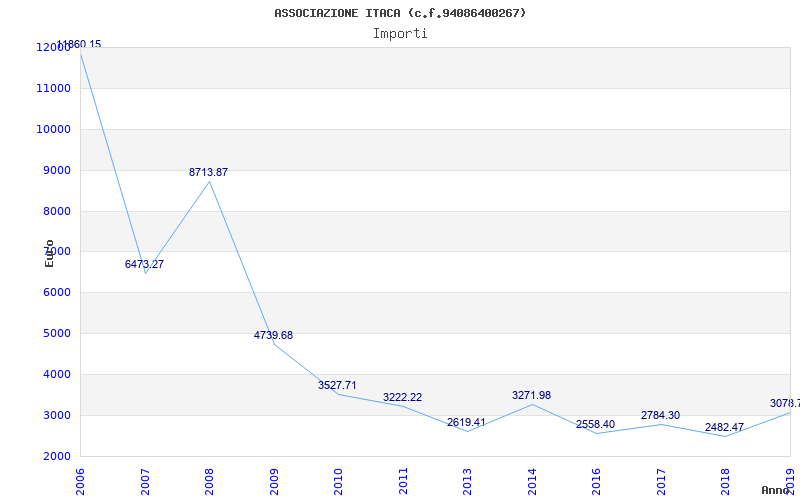Select the data label 6473.27
Viewport: 800px width, 500px height.
pyautogui.click(x=144, y=264)
